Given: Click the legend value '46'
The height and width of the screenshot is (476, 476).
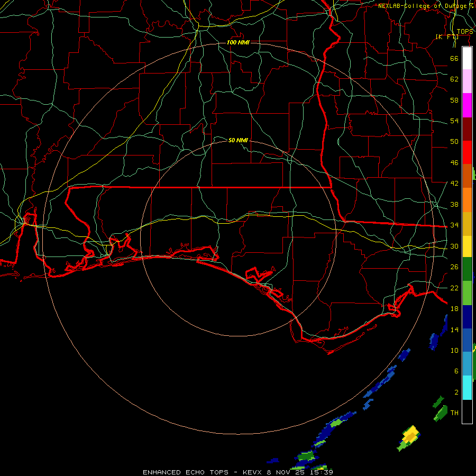Looking at the screenshot, I should pos(454,163).
